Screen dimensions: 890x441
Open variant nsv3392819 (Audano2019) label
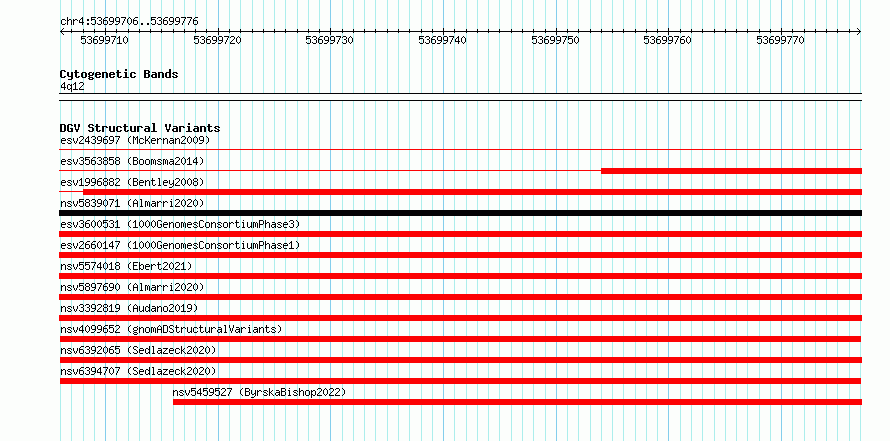coord(129,308)
